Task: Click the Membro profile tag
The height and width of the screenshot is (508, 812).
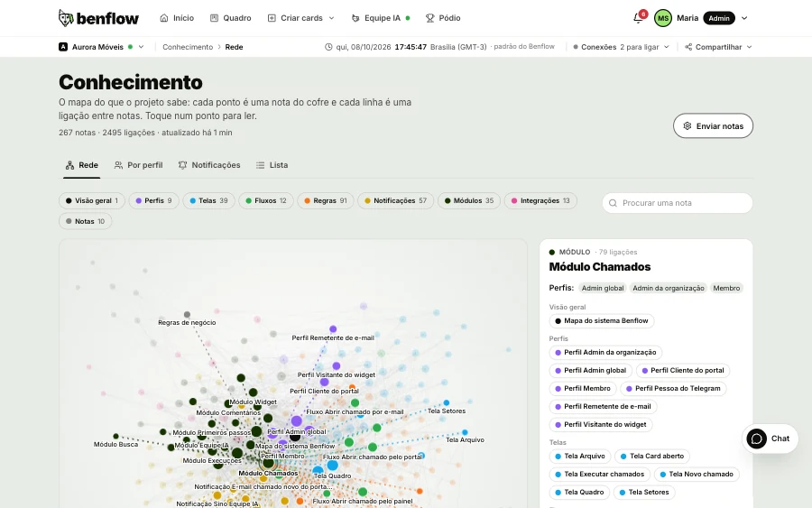Action: (726, 289)
